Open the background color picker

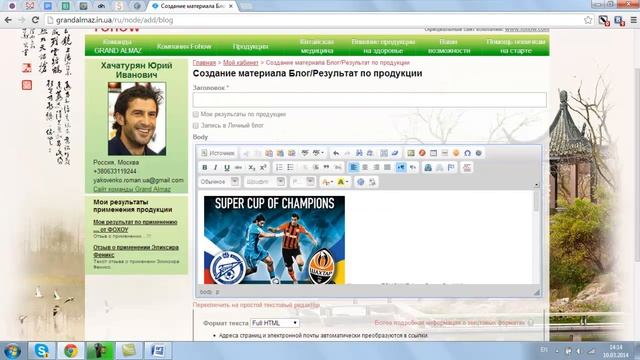pyautogui.click(x=342, y=182)
